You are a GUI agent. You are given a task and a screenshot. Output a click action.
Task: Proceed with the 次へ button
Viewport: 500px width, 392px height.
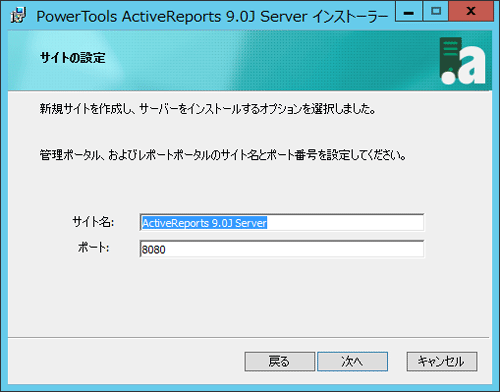click(x=352, y=361)
